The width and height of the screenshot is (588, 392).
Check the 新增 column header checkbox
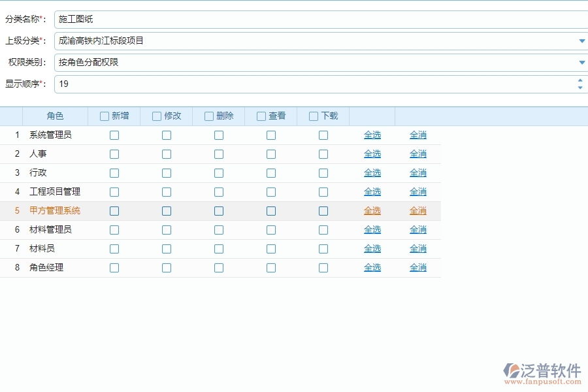click(x=103, y=116)
